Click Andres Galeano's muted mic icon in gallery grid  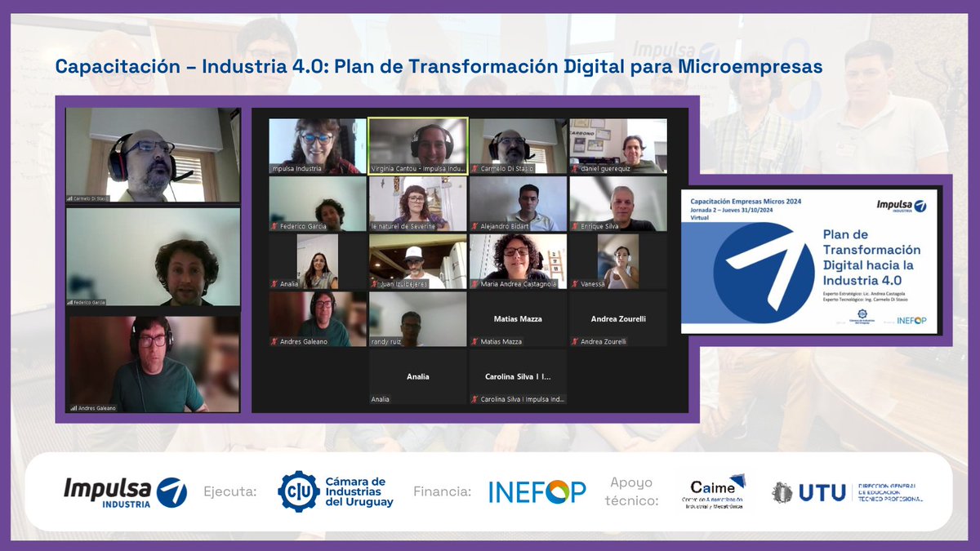274,342
